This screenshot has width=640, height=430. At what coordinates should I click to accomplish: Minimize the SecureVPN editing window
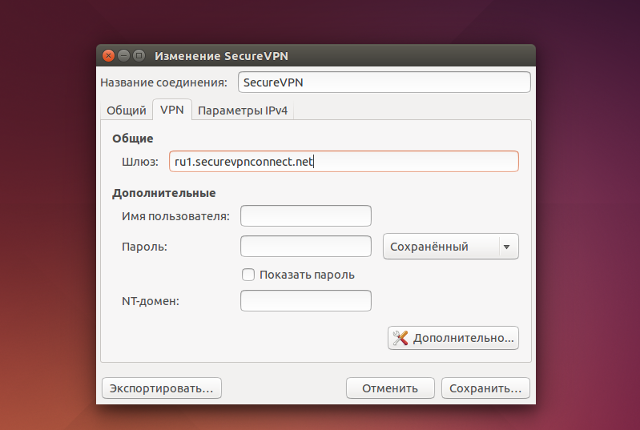click(124, 55)
